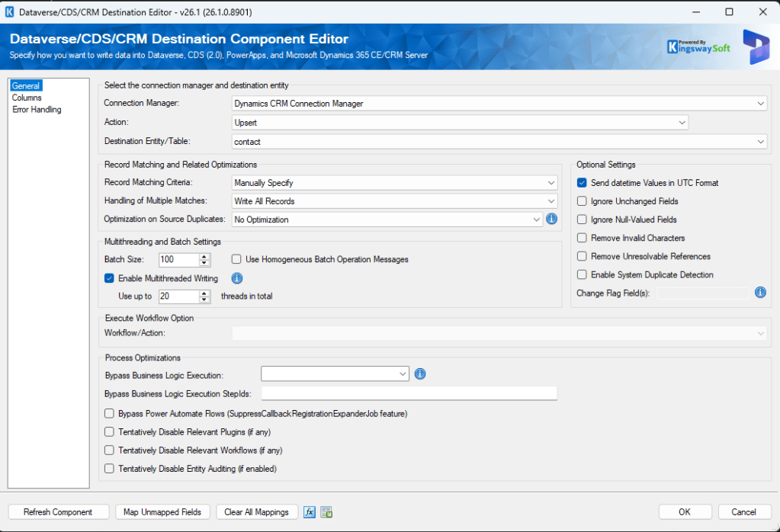
Task: Click the info icon beside Optimization on Source Duplicates
Action: coord(552,219)
